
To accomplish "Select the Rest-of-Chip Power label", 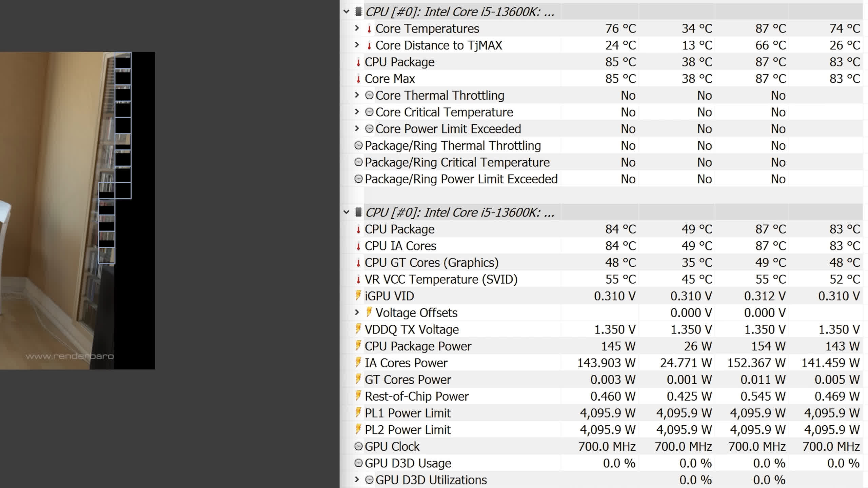I will click(416, 396).
